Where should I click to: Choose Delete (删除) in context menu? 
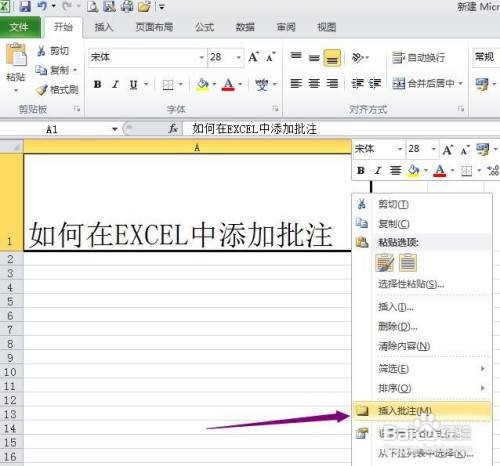tap(422, 326)
